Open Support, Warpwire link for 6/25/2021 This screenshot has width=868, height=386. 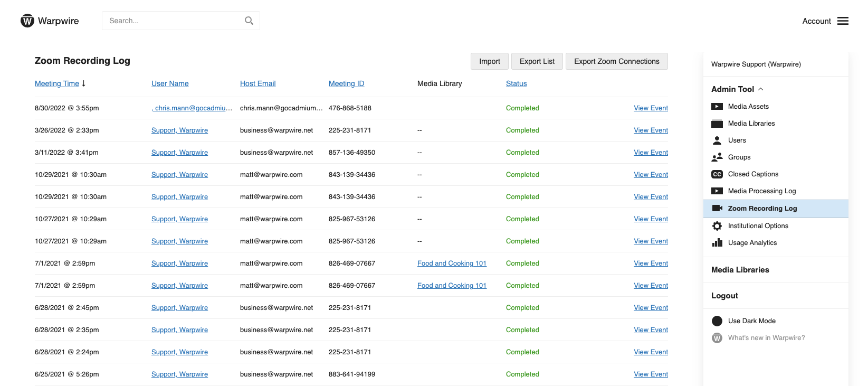point(179,374)
